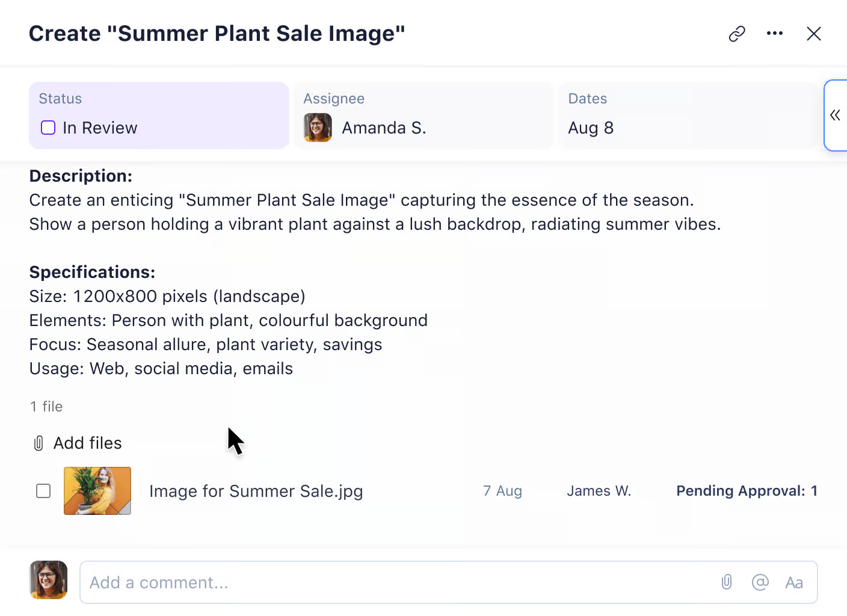The width and height of the screenshot is (847, 616).
Task: Click the Add files button
Action: 87,443
